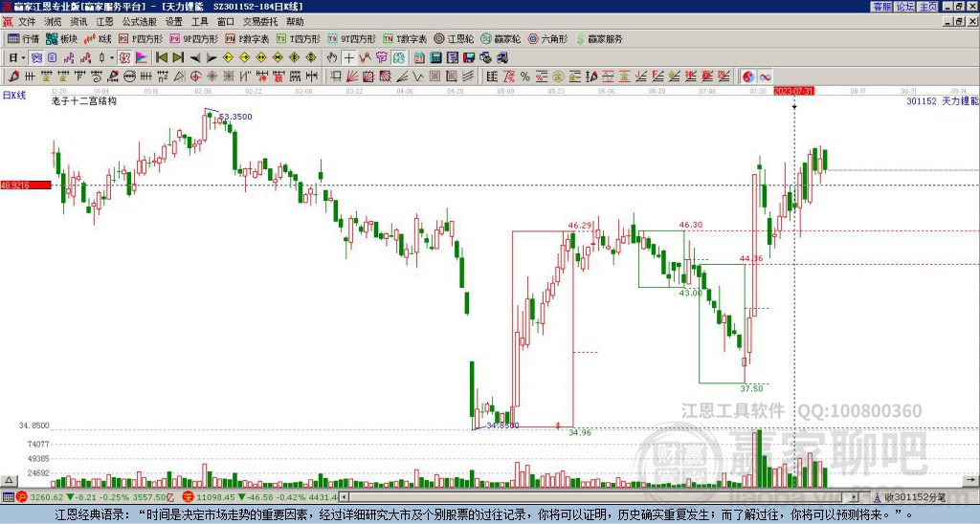Open the 窗口 menu
Viewport: 980px width, 524px height.
226,22
